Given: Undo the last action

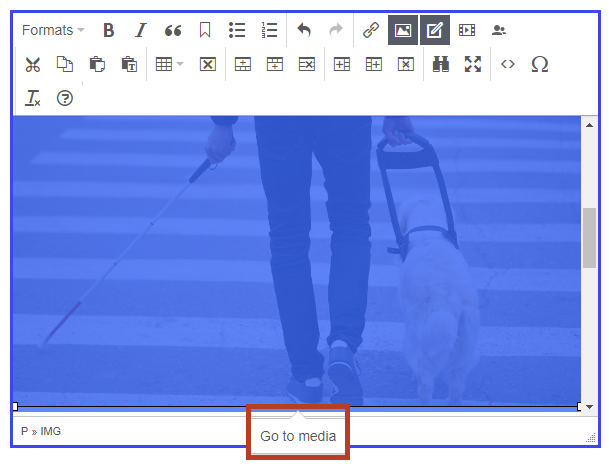Looking at the screenshot, I should (x=304, y=30).
